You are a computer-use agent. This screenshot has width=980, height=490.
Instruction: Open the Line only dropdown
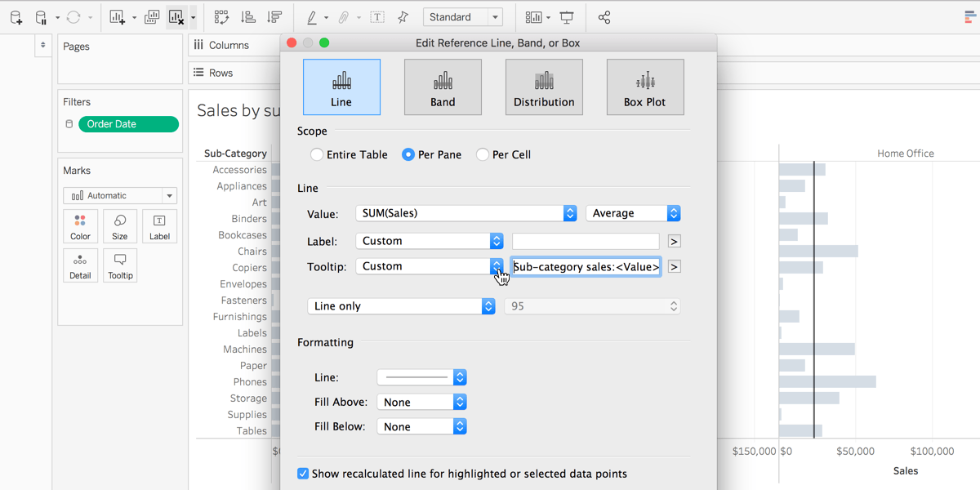401,306
